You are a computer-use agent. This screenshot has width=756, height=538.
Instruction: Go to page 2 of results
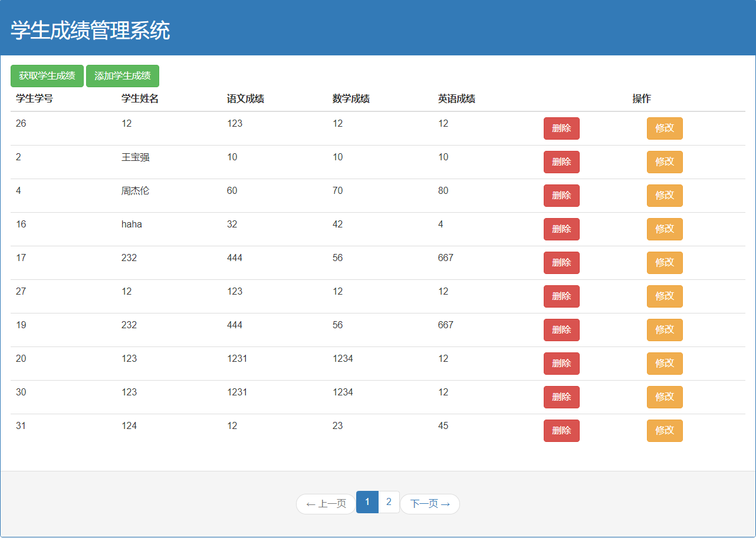(x=389, y=503)
